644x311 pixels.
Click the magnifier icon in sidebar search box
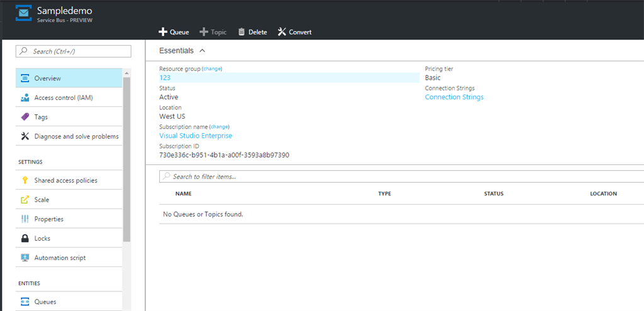(x=24, y=52)
